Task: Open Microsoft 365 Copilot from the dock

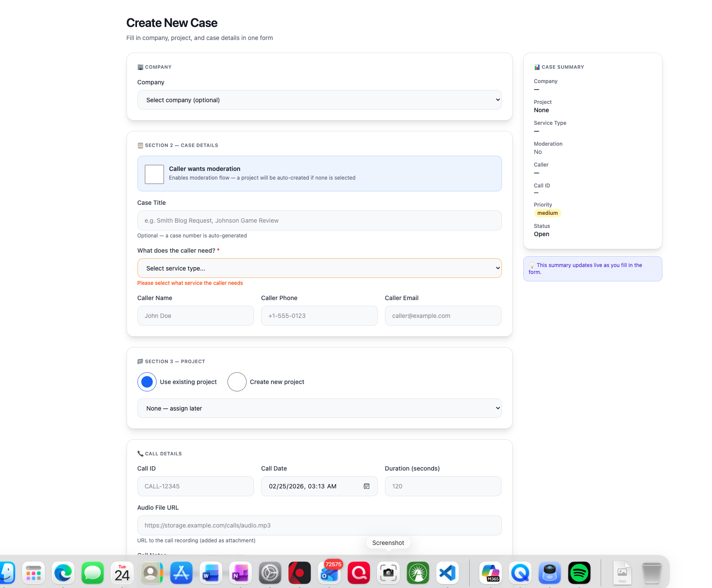Action: (x=491, y=573)
